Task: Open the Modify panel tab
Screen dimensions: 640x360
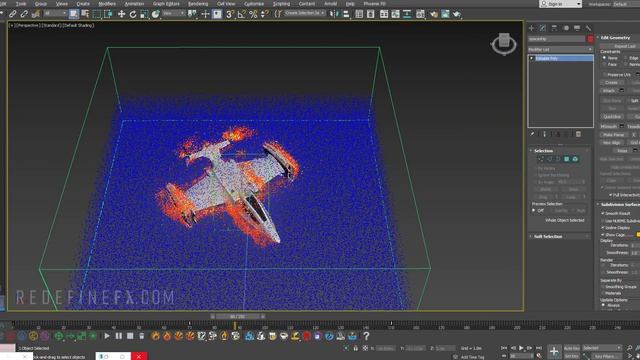Action: [543, 28]
